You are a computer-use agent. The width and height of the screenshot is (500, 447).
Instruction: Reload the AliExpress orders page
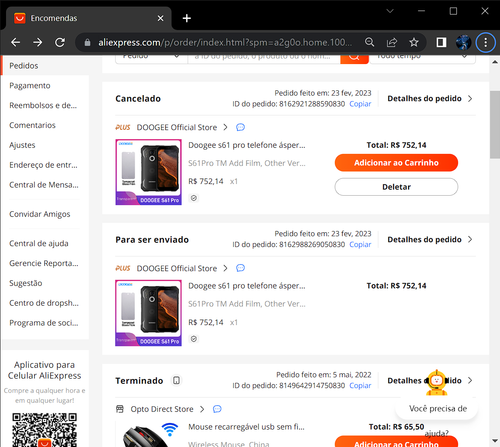(x=60, y=42)
